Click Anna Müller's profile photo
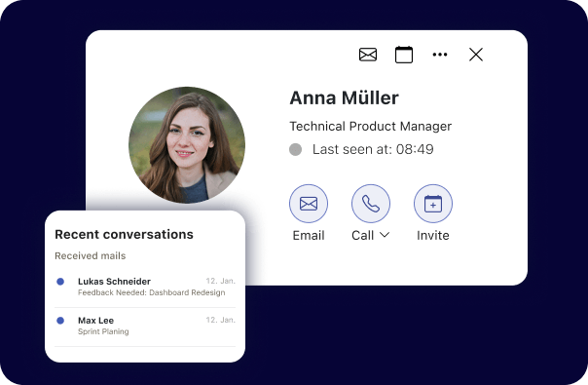This screenshot has height=385, width=588. [x=187, y=145]
